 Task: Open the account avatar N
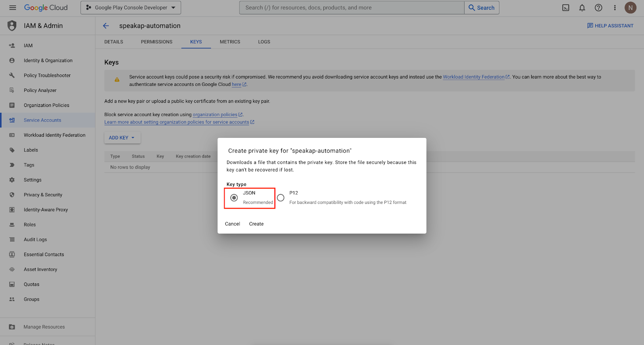point(630,8)
